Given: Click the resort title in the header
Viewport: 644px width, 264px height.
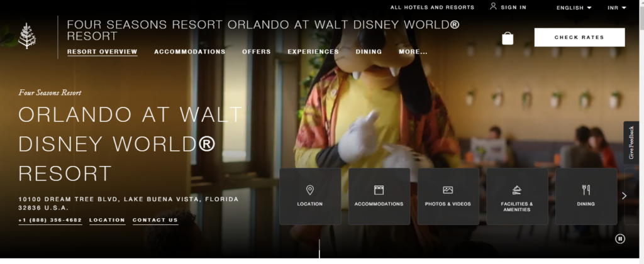Looking at the screenshot, I should point(263,30).
